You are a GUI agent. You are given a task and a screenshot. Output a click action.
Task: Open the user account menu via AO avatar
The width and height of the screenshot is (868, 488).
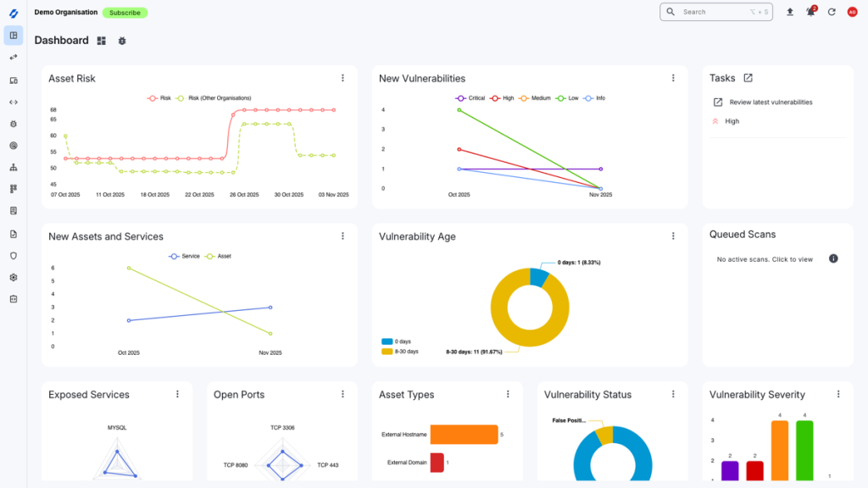tap(852, 12)
